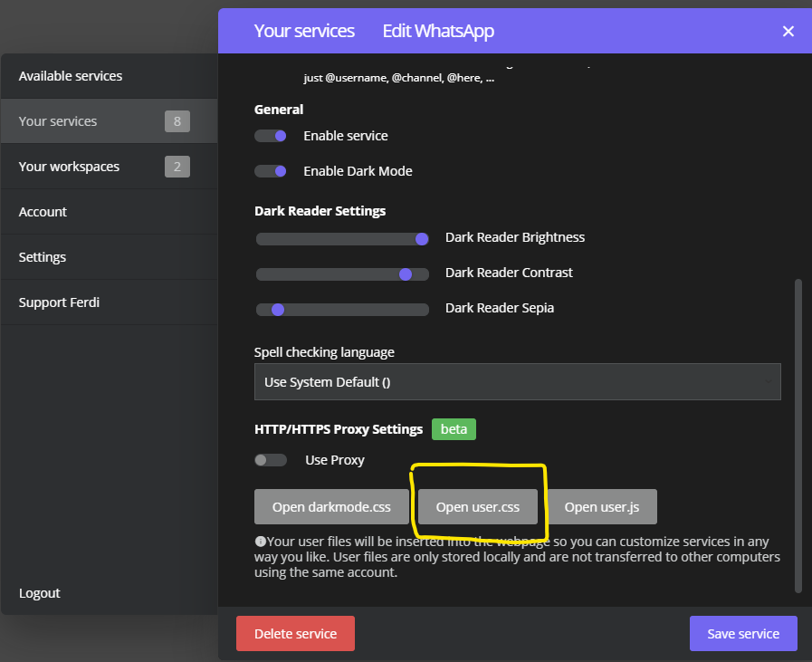Click the Dark Reader Settings heading
This screenshot has height=662, width=812.
(x=320, y=211)
